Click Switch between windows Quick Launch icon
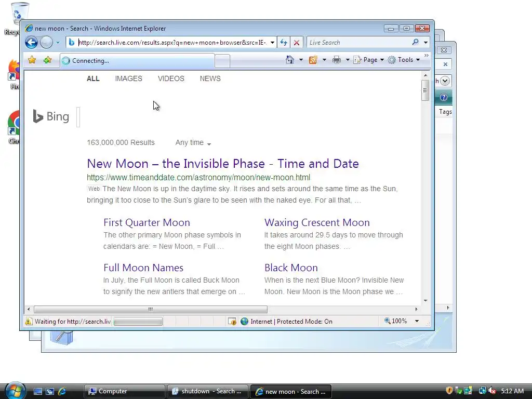This screenshot has height=399, width=532. point(50,391)
